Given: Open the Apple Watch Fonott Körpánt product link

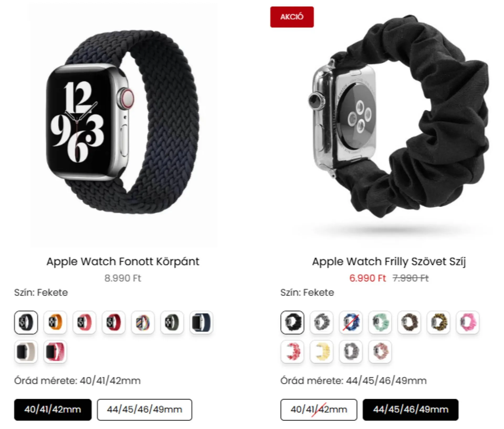Looking at the screenshot, I should click(x=123, y=261).
